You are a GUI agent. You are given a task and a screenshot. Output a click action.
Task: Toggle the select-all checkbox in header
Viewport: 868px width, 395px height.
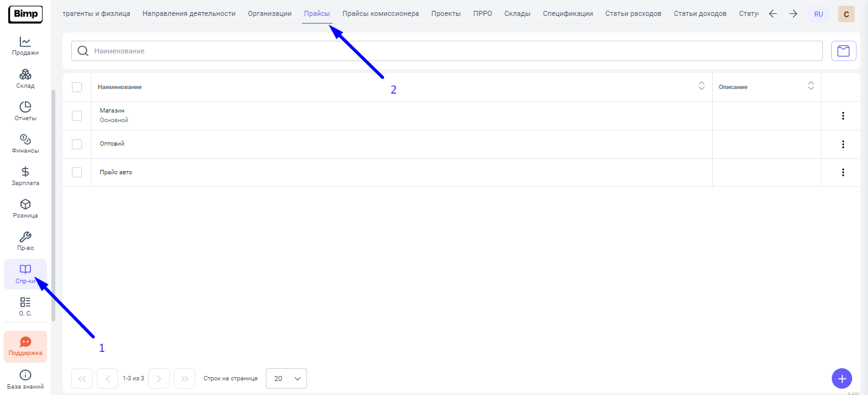[77, 87]
